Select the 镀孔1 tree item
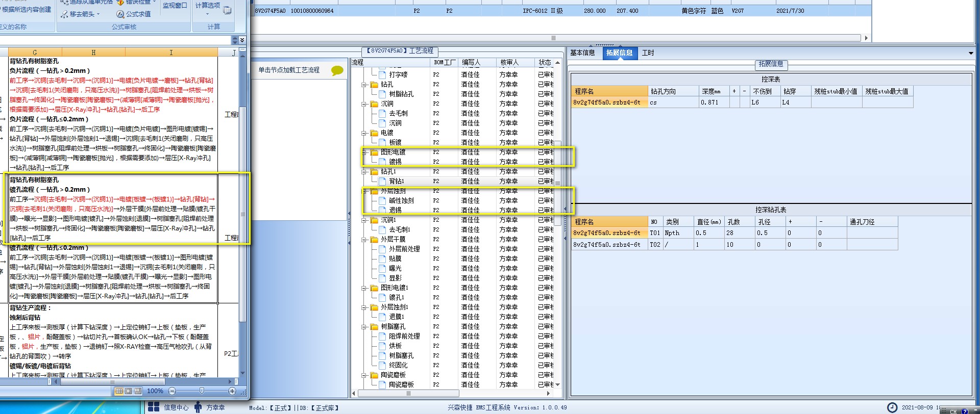This screenshot has width=980, height=414. click(396, 298)
